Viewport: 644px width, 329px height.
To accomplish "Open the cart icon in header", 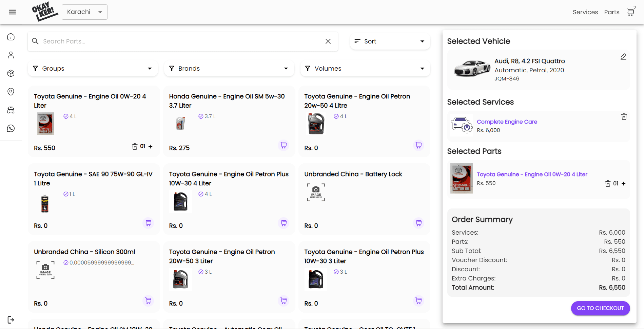I will 630,12.
